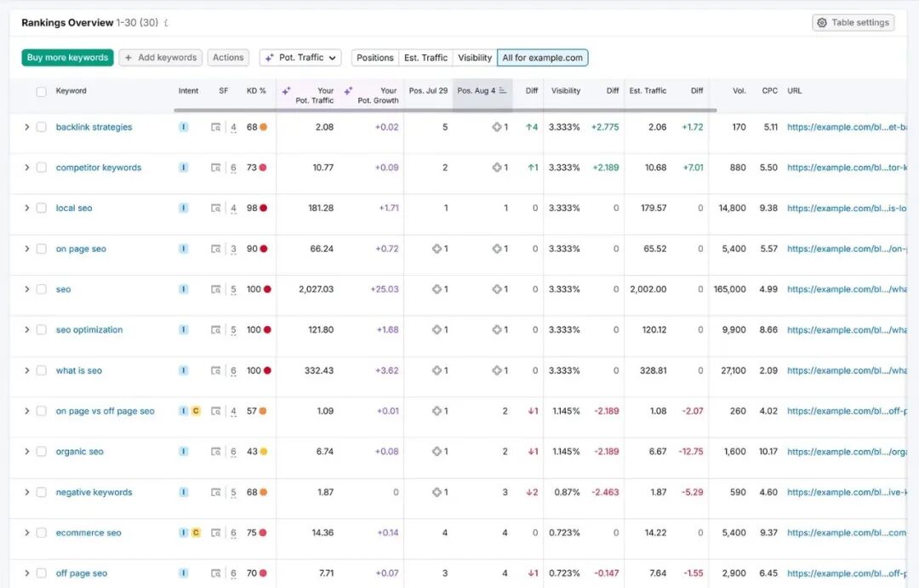Click KD yellow dot for organic seo
This screenshot has height=588, width=919.
264,451
